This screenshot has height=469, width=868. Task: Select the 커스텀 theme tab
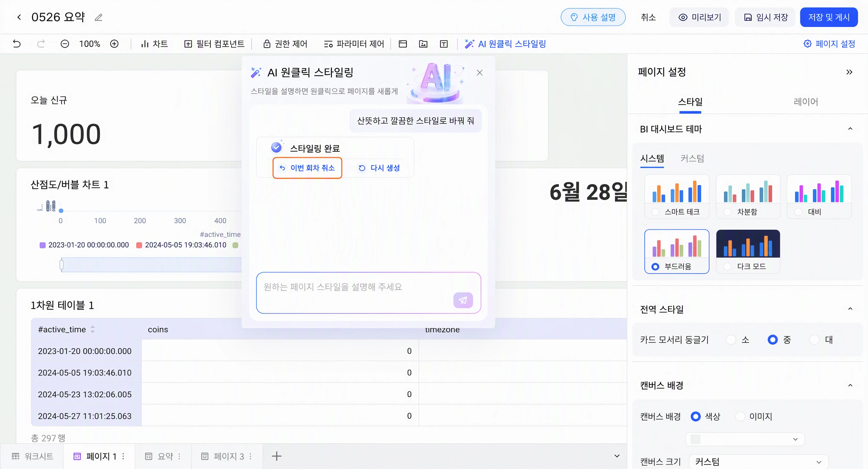(x=692, y=158)
